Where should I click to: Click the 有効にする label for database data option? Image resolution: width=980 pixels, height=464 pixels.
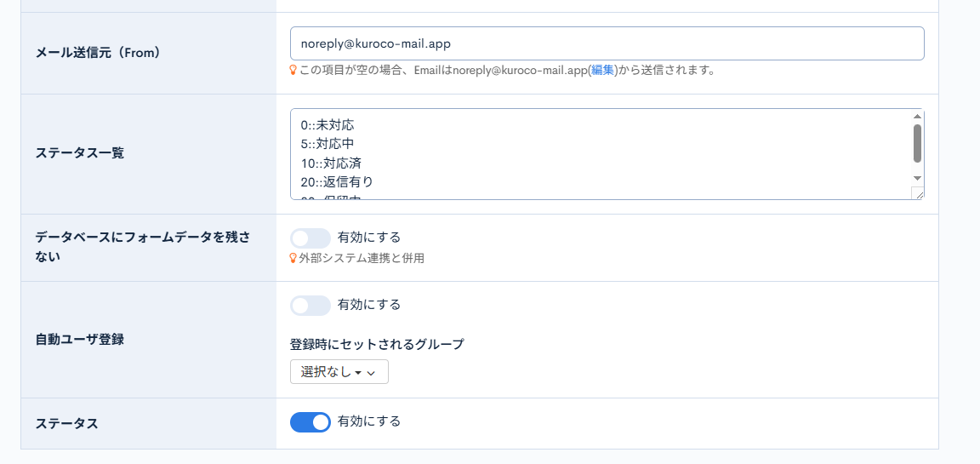368,238
